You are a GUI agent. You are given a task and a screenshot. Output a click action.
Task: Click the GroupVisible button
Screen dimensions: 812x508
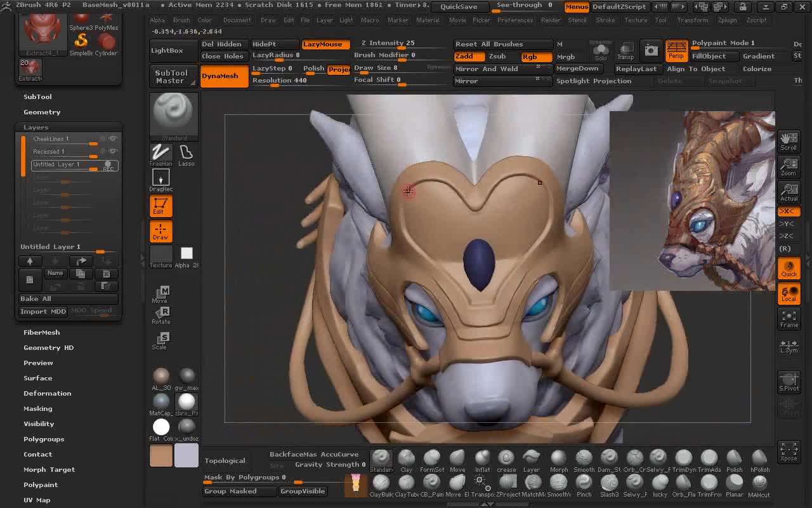[303, 491]
